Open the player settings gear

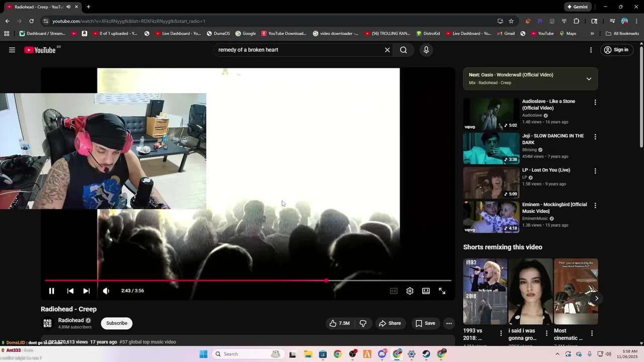coord(410,291)
